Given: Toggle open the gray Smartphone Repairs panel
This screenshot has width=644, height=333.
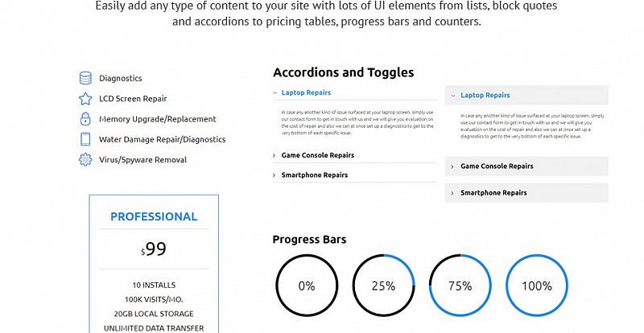Looking at the screenshot, I should (x=526, y=192).
